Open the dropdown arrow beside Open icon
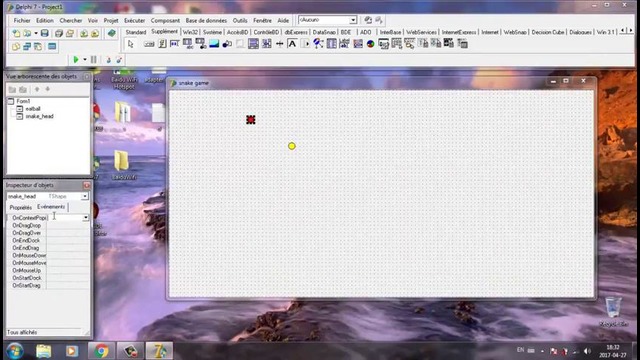Viewport: 640px width, 360px height. coord(36,33)
